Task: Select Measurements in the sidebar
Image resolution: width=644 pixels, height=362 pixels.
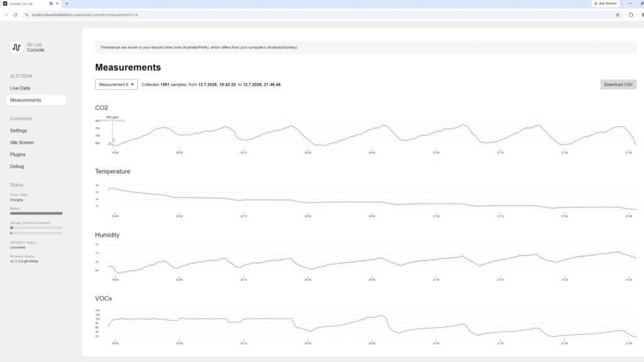Action: point(36,100)
